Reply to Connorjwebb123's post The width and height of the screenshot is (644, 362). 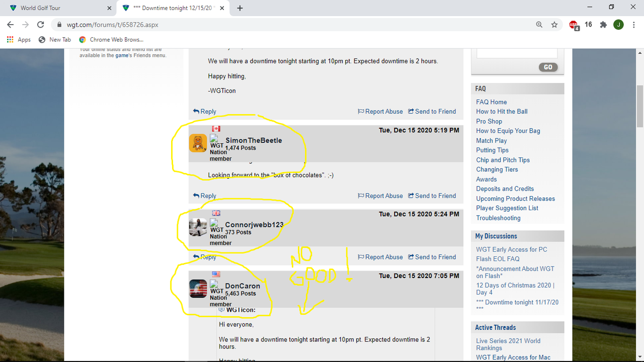[205, 257]
